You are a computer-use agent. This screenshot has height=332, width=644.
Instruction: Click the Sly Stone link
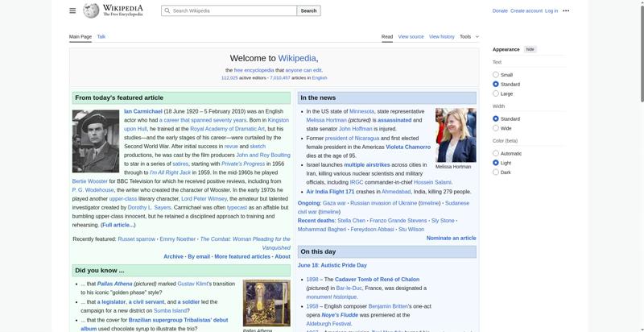[443, 221]
